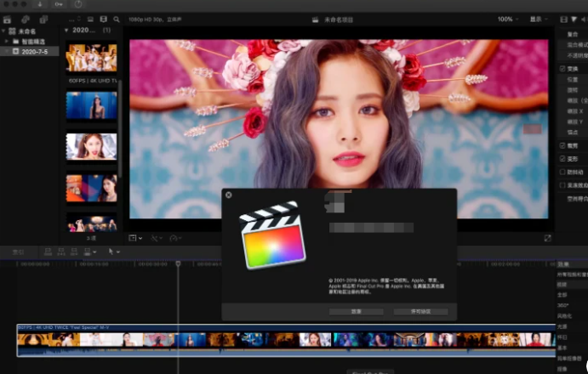Uncheck the 裁剪 checkbox in inspector
Screen dimensions: 588x374
[x=562, y=145]
